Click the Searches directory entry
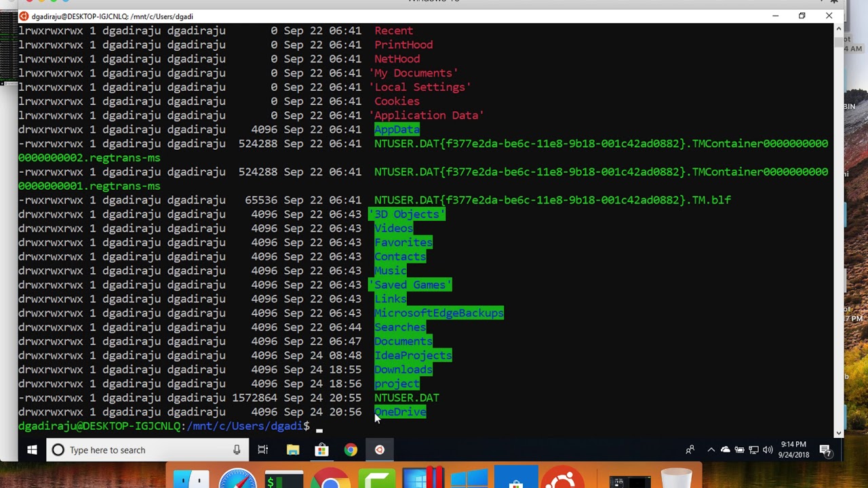 click(400, 327)
